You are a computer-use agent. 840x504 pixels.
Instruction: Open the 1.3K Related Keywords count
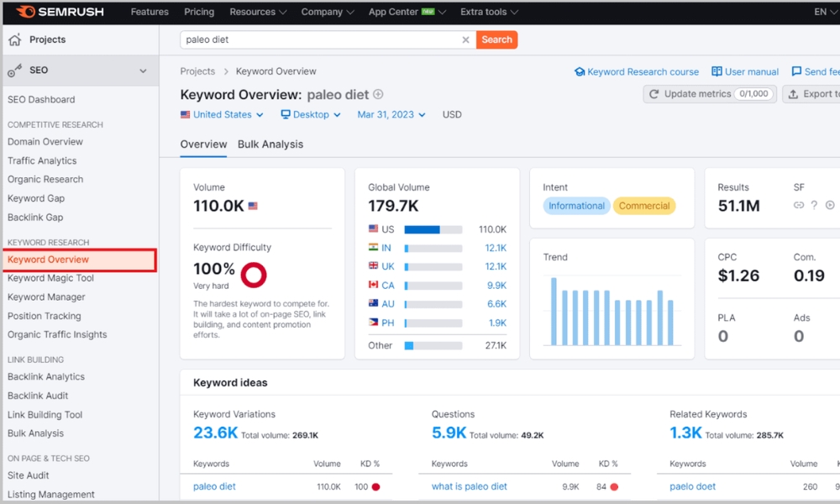click(x=685, y=433)
